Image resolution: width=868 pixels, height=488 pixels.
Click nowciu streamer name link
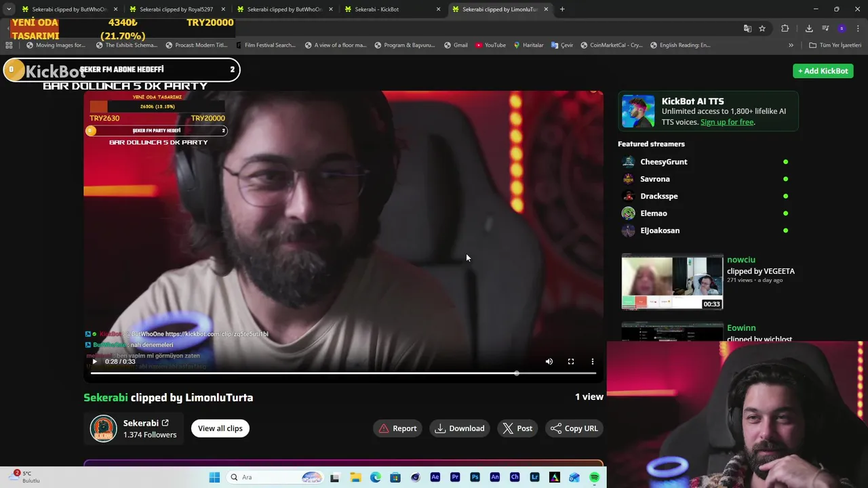741,260
